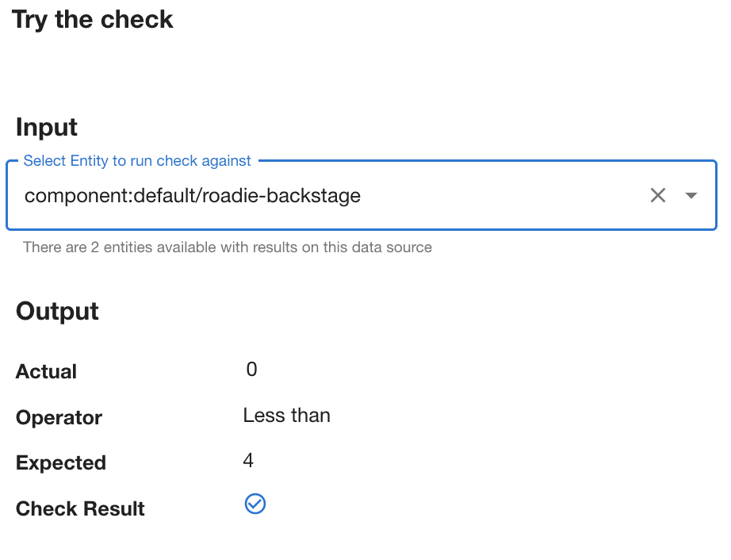Click the 'component:default' prefix in the entity field
This screenshot has width=731, height=560.
click(x=110, y=196)
